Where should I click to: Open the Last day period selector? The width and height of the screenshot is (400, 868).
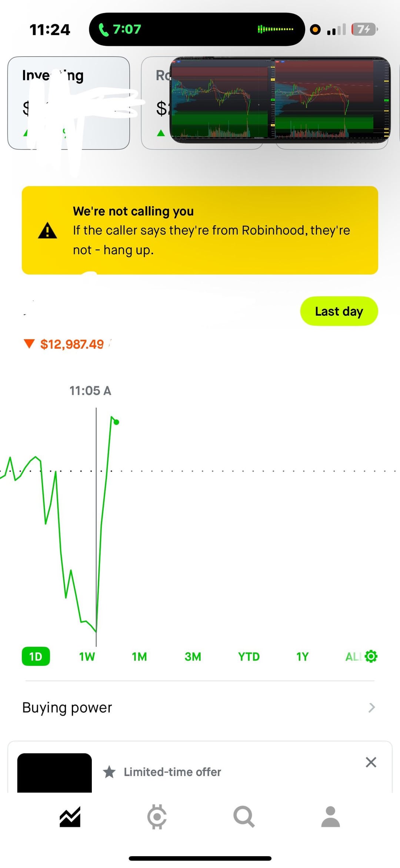coord(339,311)
